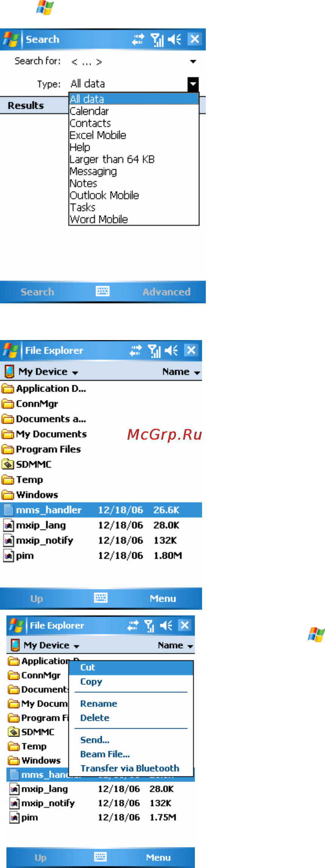Tap the speaker volume icon in Search window
This screenshot has height=868, width=325.
174,39
